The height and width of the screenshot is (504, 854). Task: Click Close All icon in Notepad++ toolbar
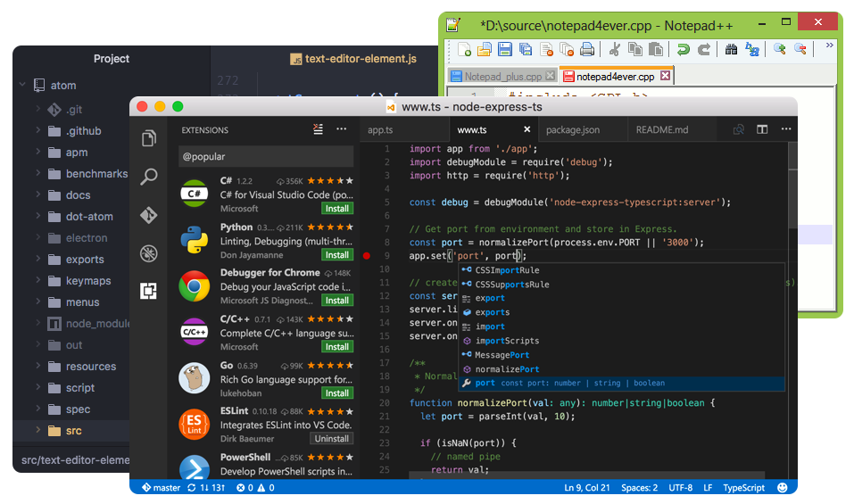[567, 50]
